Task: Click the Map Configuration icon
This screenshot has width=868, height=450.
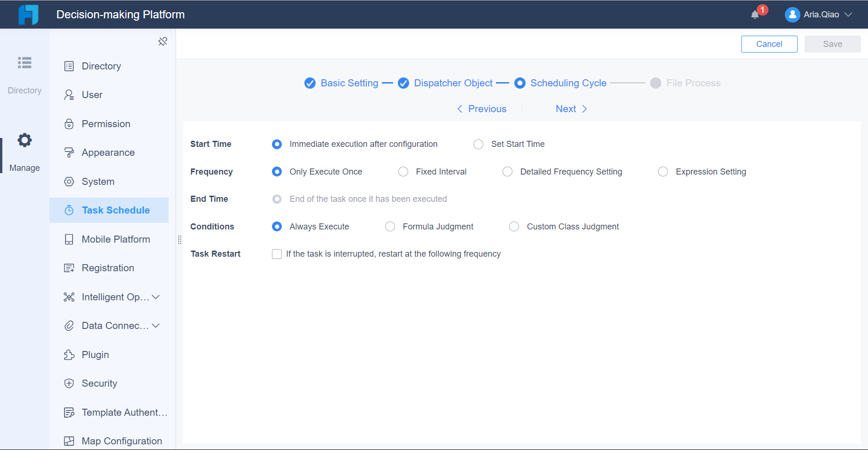Action: (x=69, y=441)
